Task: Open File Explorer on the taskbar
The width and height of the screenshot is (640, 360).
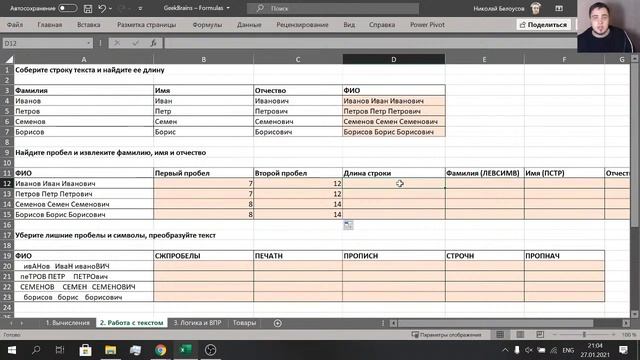Action: tap(111, 350)
